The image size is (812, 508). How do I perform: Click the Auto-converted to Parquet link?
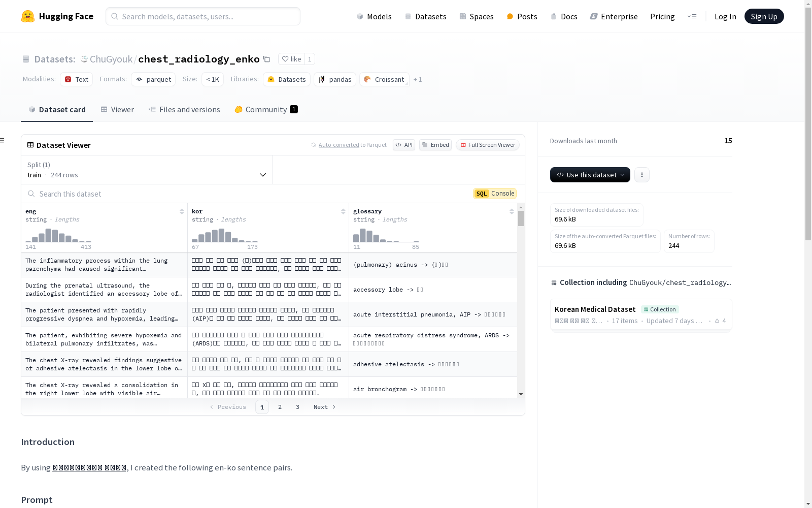click(349, 145)
